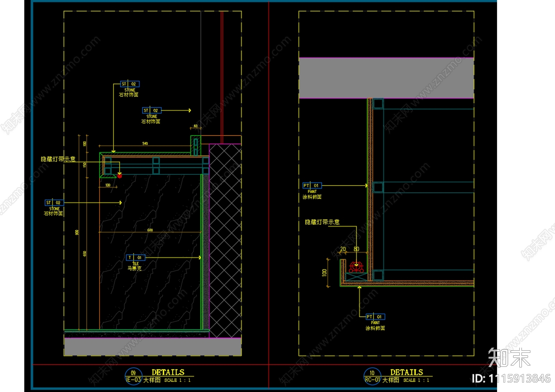Select the 09 IE-03 drawing number bubble
The height and width of the screenshot is (392, 555).
133,376
